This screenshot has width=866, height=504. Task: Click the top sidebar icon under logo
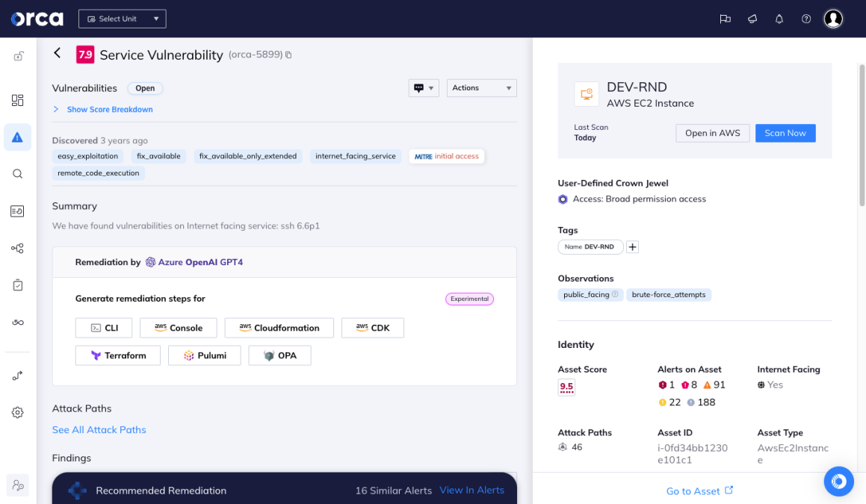[18, 56]
